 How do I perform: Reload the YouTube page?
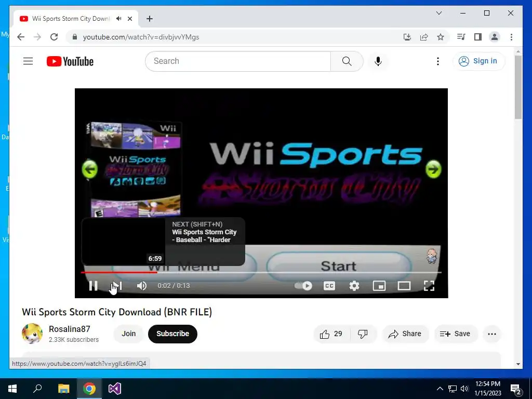pos(54,37)
